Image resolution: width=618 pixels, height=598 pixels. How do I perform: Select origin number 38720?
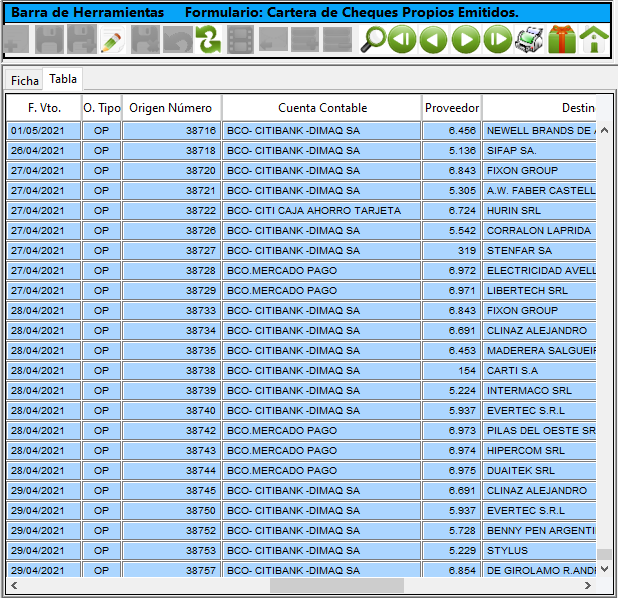[x=172, y=171]
